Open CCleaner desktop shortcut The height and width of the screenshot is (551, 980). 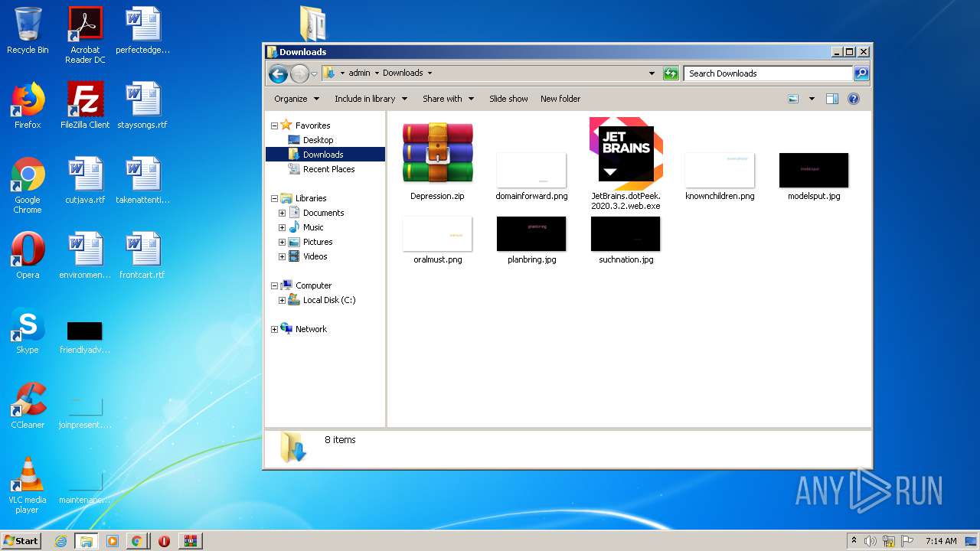[28, 406]
